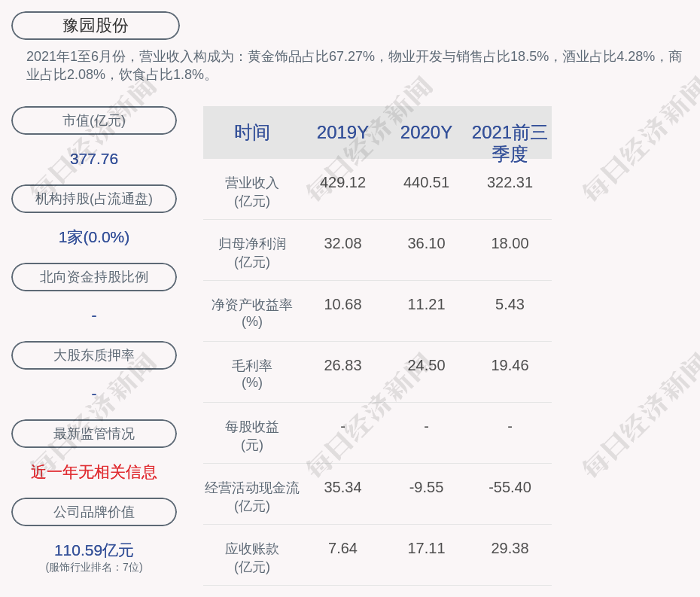The width and height of the screenshot is (700, 597).
Task: Click the 豫园股份 company name pill
Action: point(95,26)
